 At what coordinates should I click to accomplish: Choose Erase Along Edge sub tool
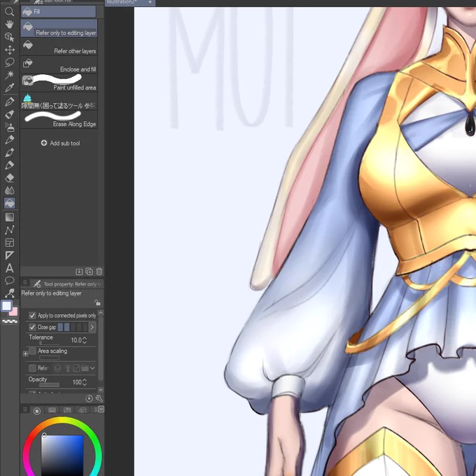[59, 119]
